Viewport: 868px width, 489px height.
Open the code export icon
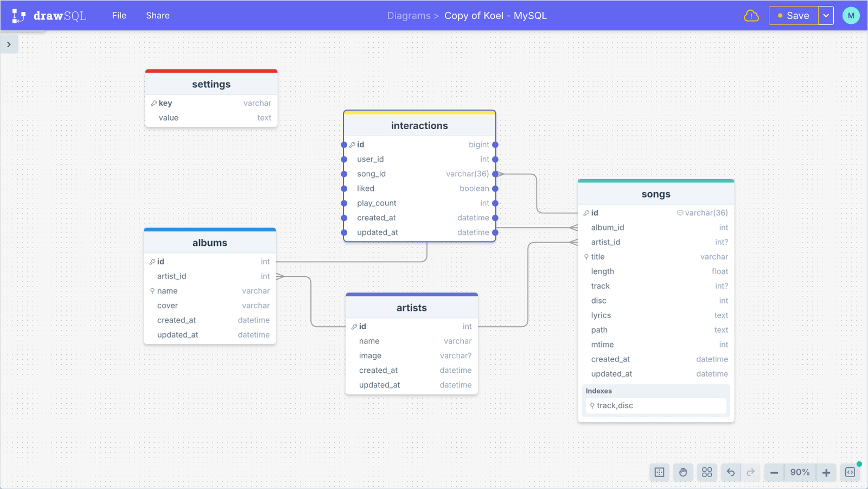coord(850,472)
